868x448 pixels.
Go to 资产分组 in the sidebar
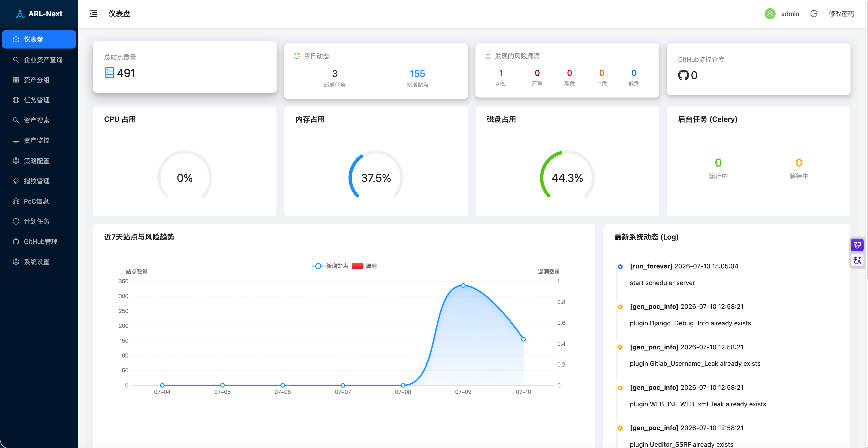(39, 80)
